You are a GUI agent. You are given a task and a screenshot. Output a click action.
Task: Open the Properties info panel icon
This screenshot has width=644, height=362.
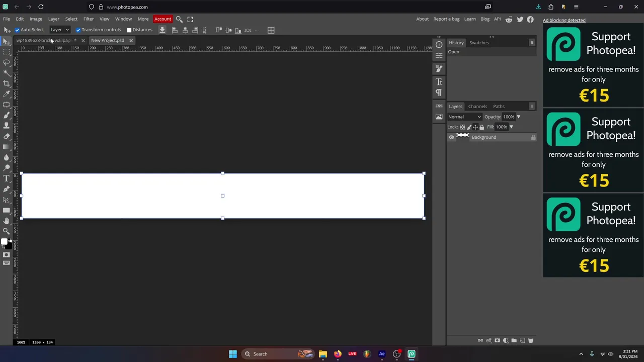pos(439,45)
